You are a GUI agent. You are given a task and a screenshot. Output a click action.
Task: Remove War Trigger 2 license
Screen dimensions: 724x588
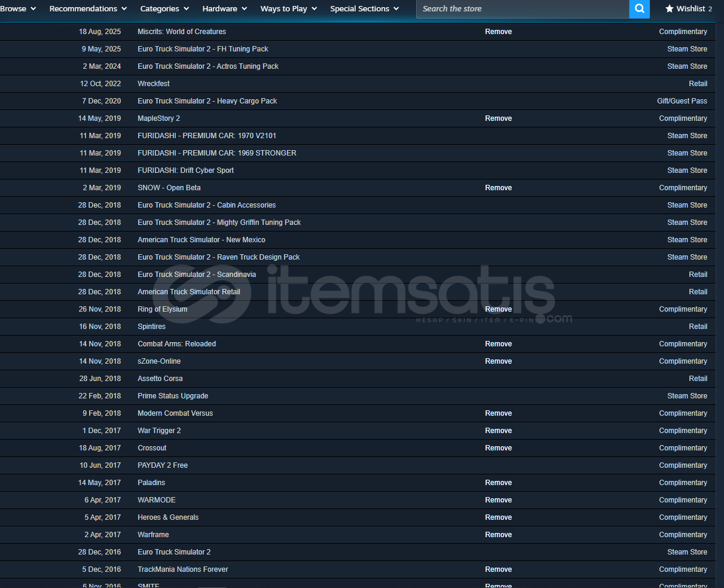[498, 431]
